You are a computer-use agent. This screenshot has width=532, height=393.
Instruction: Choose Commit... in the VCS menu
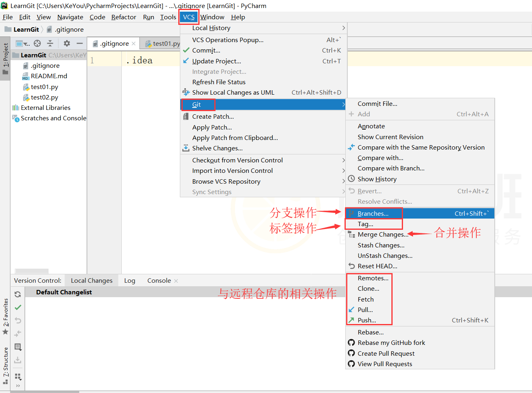point(264,51)
